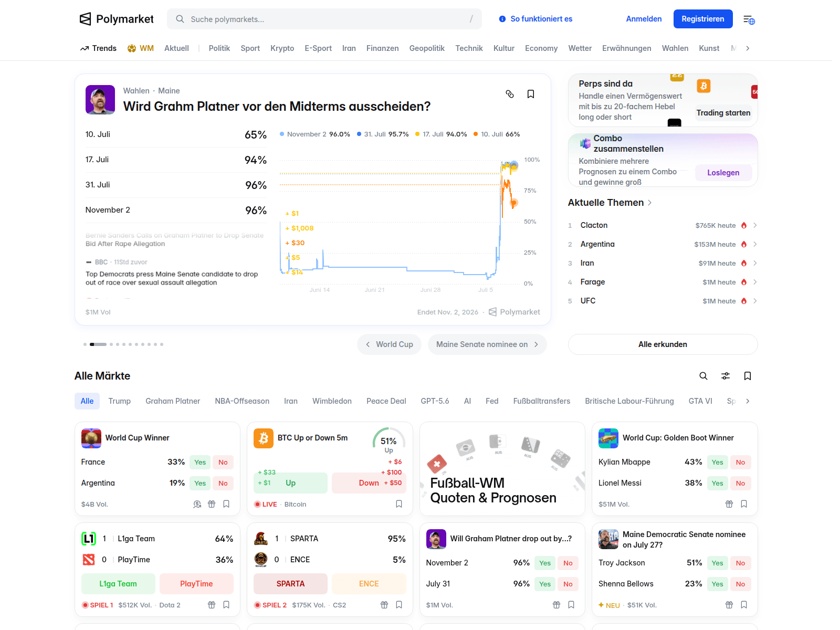The height and width of the screenshot is (630, 840).
Task: Choose No for Kylian Mbappe Golden Boot
Action: 740,462
